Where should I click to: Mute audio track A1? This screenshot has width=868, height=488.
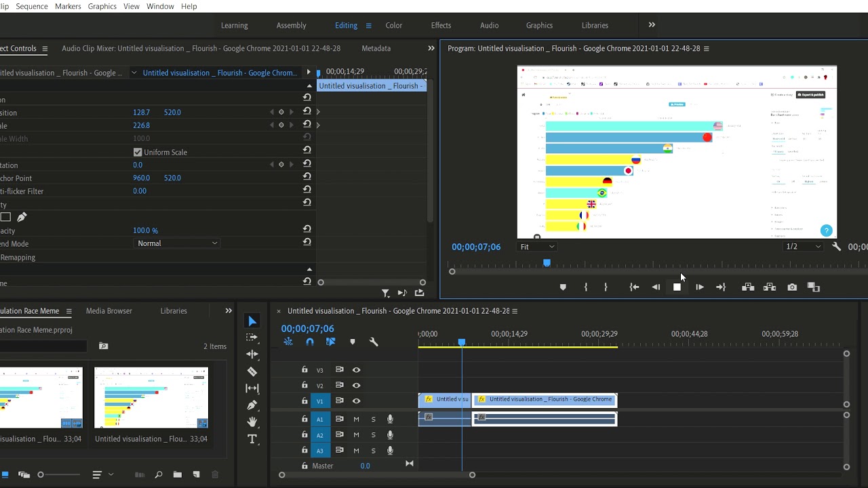[356, 420]
